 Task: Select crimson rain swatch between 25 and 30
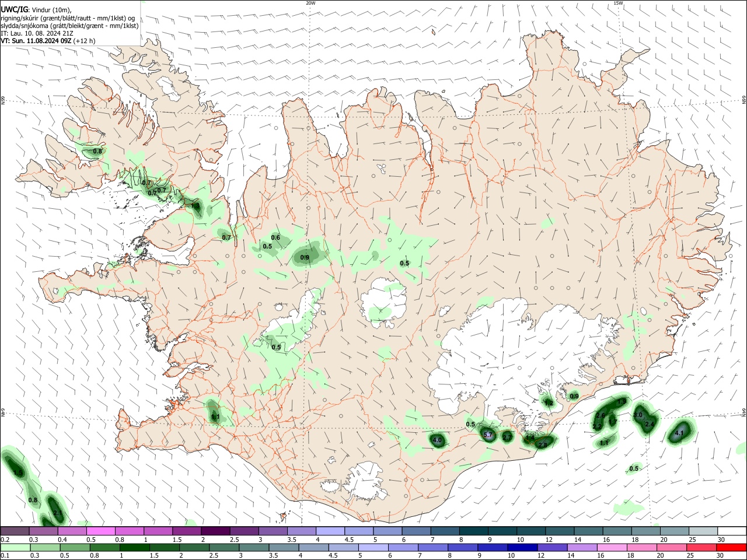(700, 547)
